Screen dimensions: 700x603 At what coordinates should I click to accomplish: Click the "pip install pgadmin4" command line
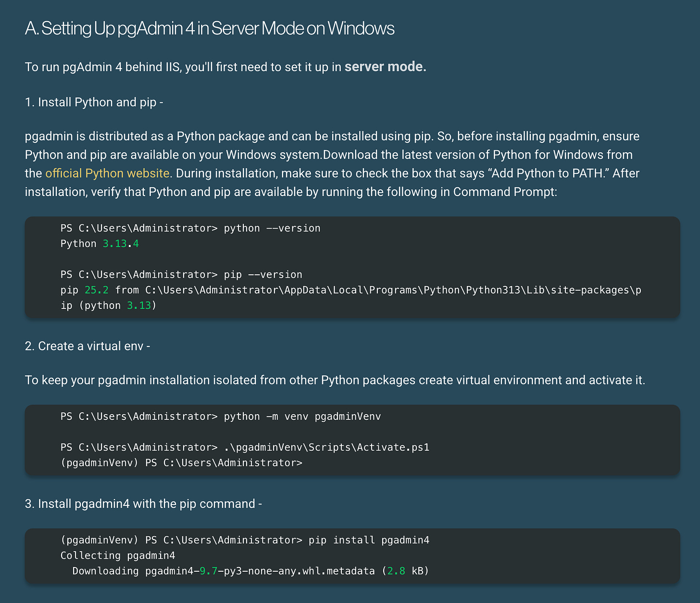[x=245, y=540]
